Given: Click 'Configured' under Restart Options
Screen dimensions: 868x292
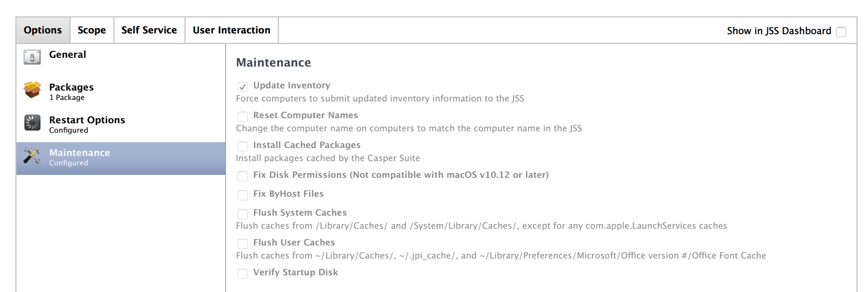Looking at the screenshot, I should [69, 130].
